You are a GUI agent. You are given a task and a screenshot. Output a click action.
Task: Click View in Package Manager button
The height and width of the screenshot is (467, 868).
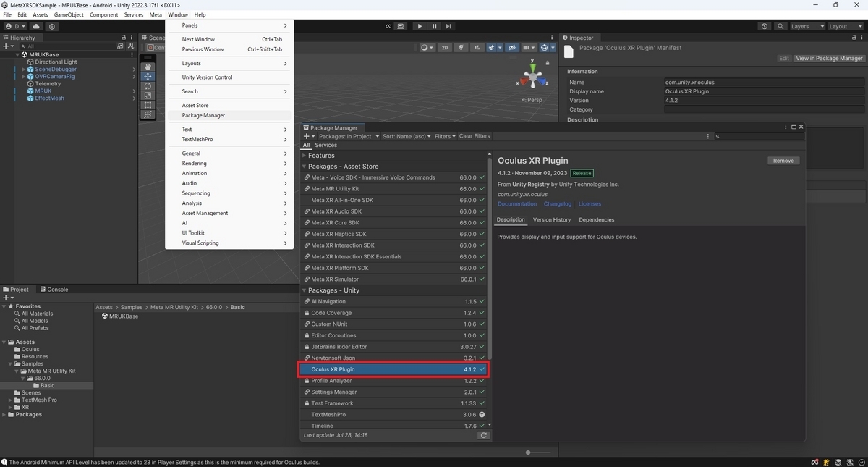click(829, 58)
